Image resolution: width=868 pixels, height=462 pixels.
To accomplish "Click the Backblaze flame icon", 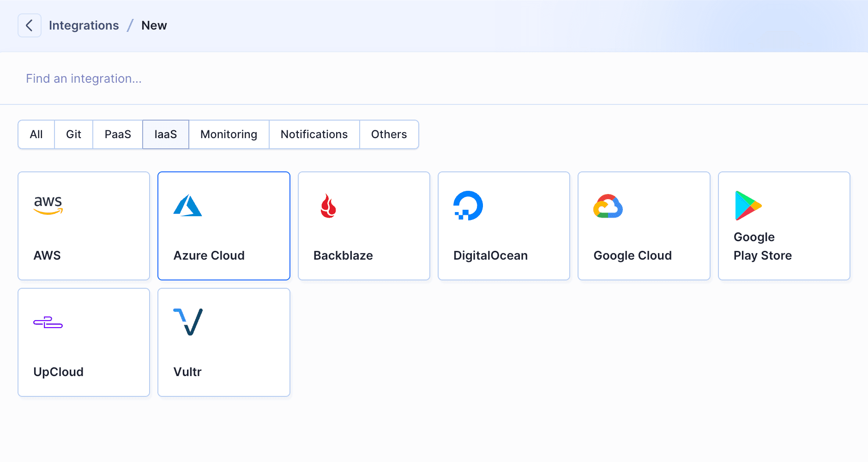I will click(328, 206).
